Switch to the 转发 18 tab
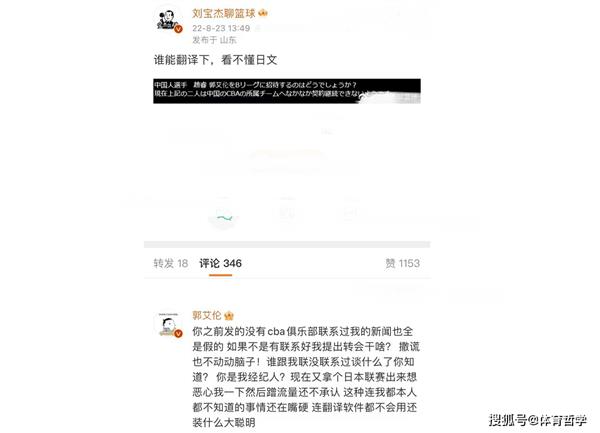 point(171,264)
